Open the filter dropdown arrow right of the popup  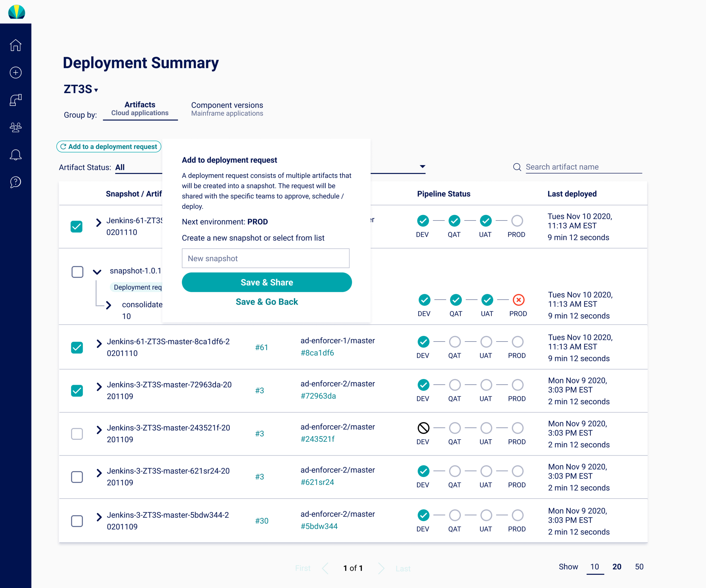coord(422,166)
